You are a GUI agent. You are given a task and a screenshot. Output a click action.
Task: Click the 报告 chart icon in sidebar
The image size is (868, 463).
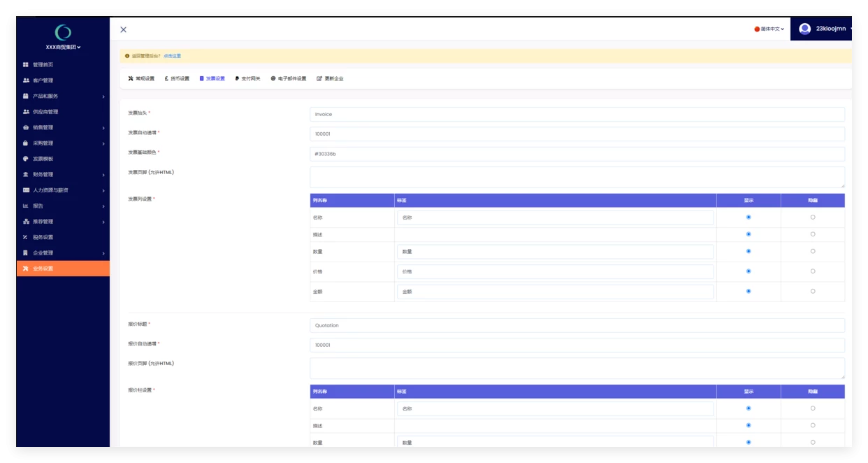tap(26, 206)
